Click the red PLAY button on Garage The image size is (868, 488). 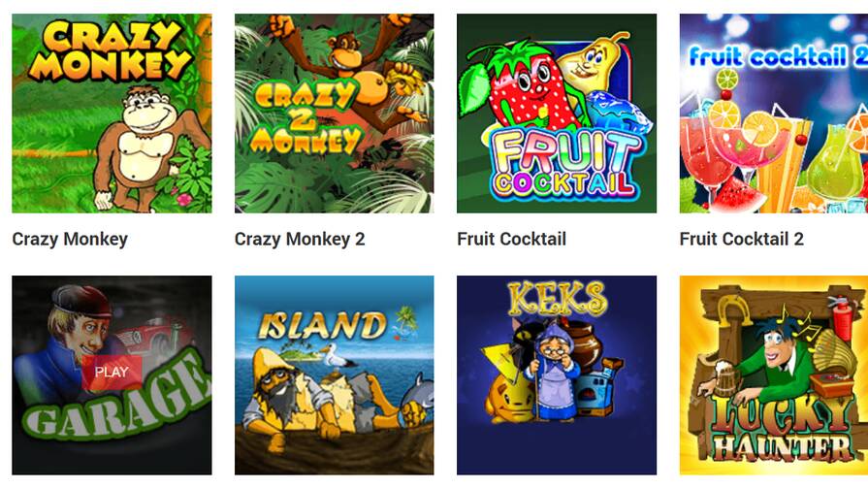112,373
